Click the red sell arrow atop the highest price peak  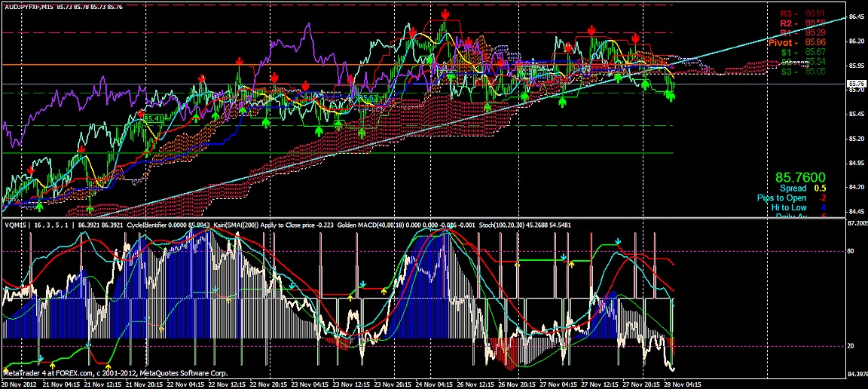pos(445,15)
